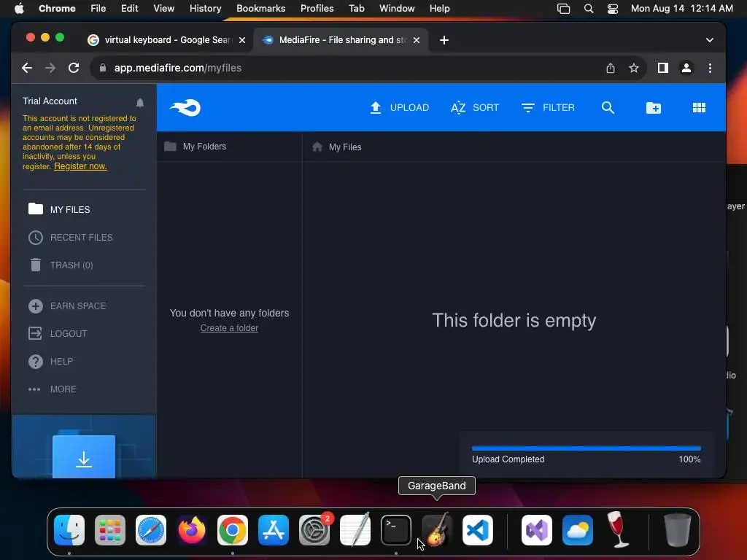Open notifications bell in Trial Account panel
Image resolution: width=747 pixels, height=560 pixels.
[140, 102]
